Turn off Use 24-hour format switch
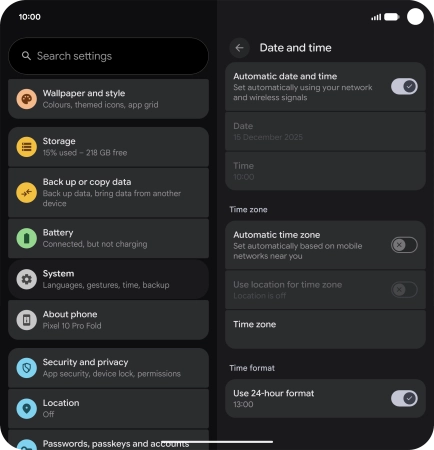Screen dimensions: 434x450 pyautogui.click(x=404, y=398)
